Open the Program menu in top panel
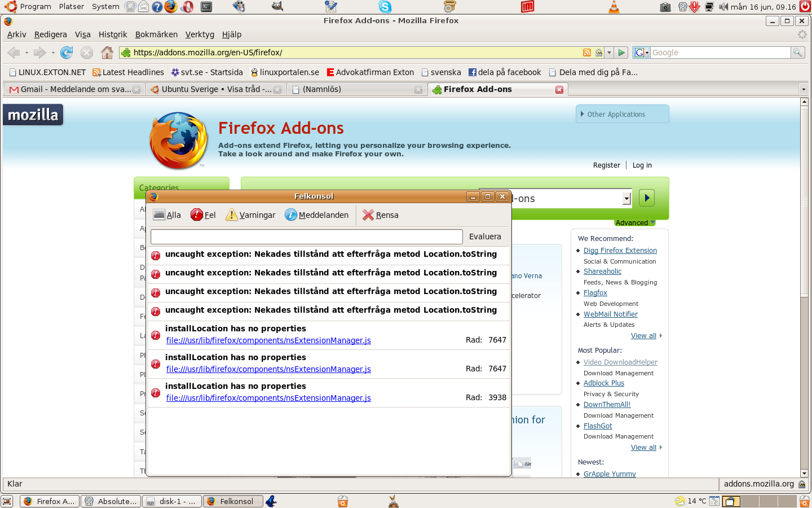812x508 pixels. pyautogui.click(x=36, y=7)
